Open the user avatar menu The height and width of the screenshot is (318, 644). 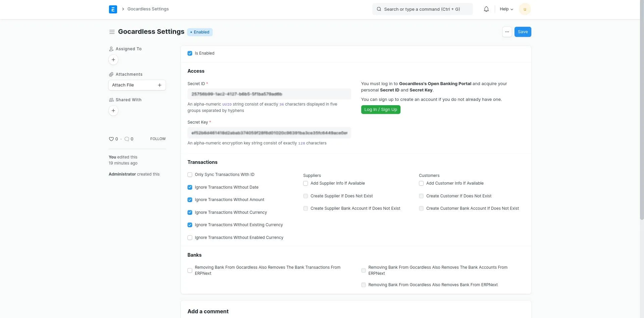click(525, 9)
